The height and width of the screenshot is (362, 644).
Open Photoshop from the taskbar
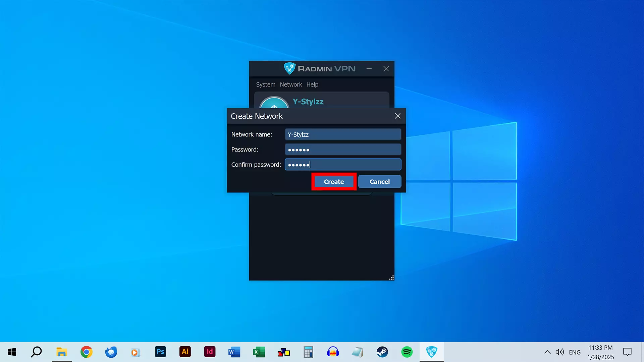pyautogui.click(x=160, y=352)
